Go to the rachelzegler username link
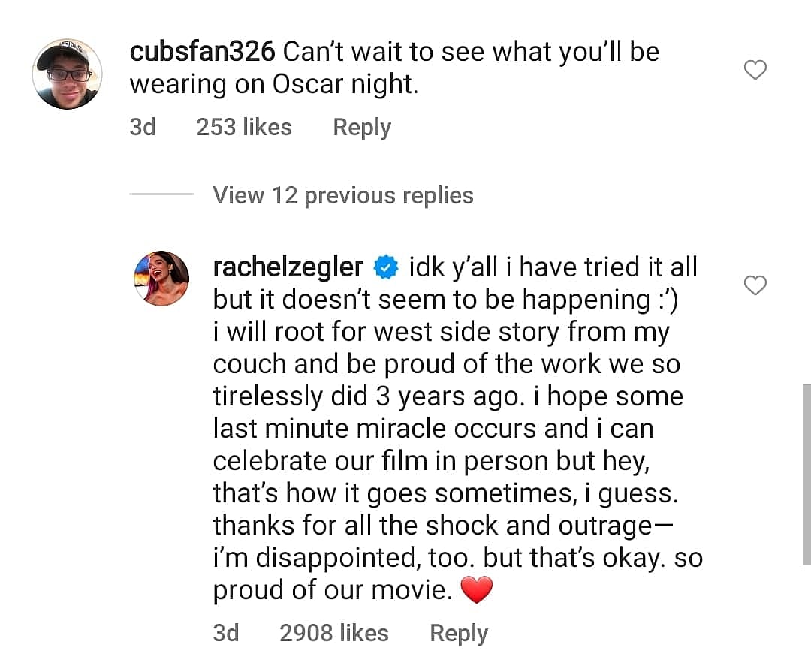 pyautogui.click(x=288, y=267)
